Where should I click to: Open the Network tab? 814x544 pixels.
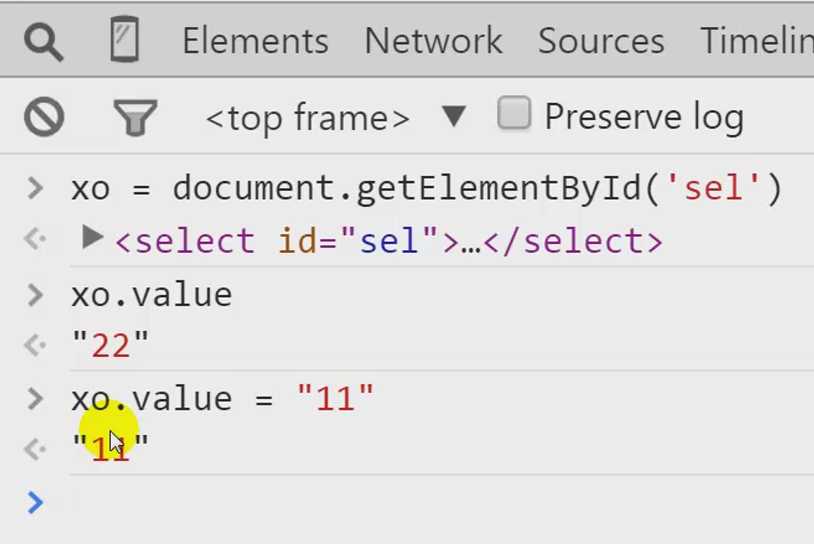pos(433,41)
